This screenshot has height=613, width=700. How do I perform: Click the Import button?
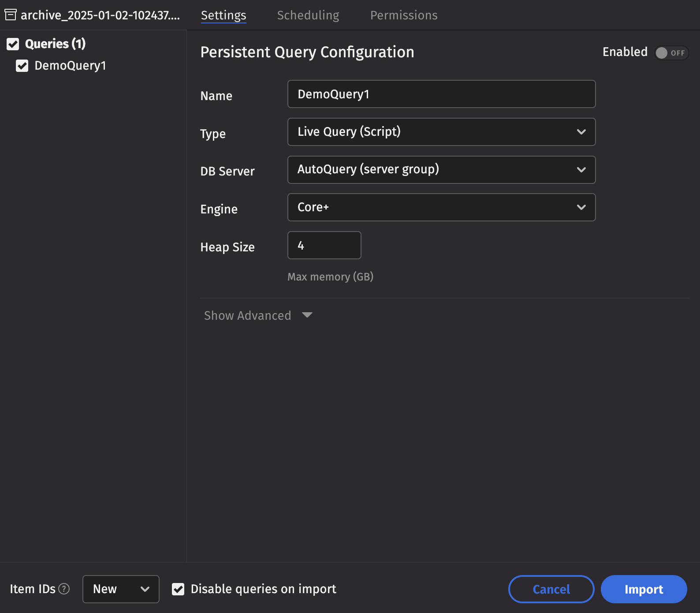(x=644, y=589)
